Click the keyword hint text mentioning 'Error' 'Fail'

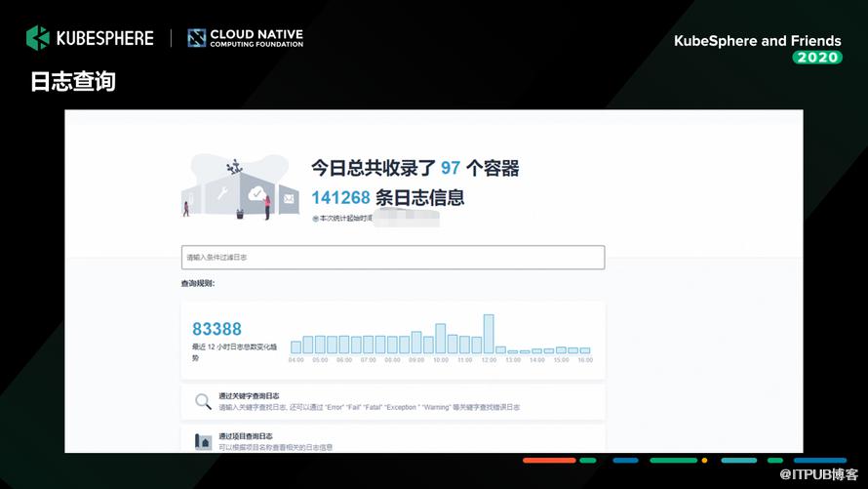point(370,407)
